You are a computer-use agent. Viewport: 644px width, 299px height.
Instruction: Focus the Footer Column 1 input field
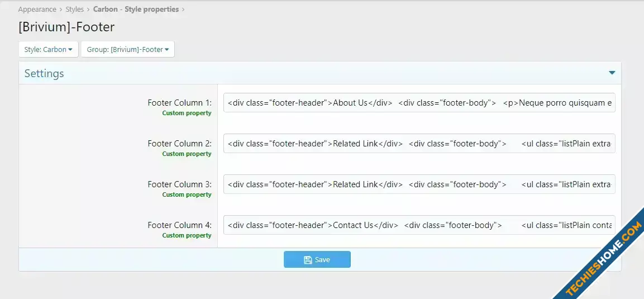pyautogui.click(x=419, y=103)
